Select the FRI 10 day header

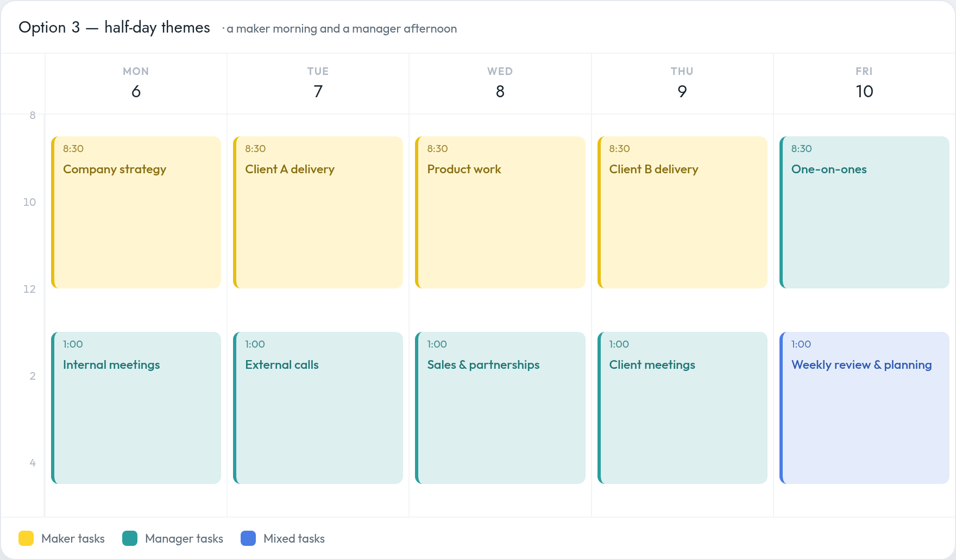(x=864, y=83)
